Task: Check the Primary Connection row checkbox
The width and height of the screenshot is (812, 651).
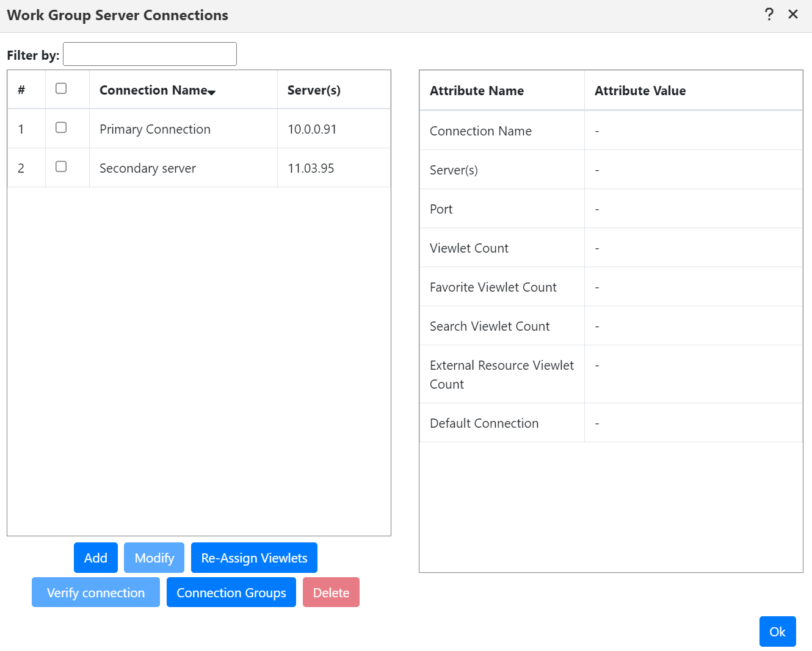Action: (61, 128)
